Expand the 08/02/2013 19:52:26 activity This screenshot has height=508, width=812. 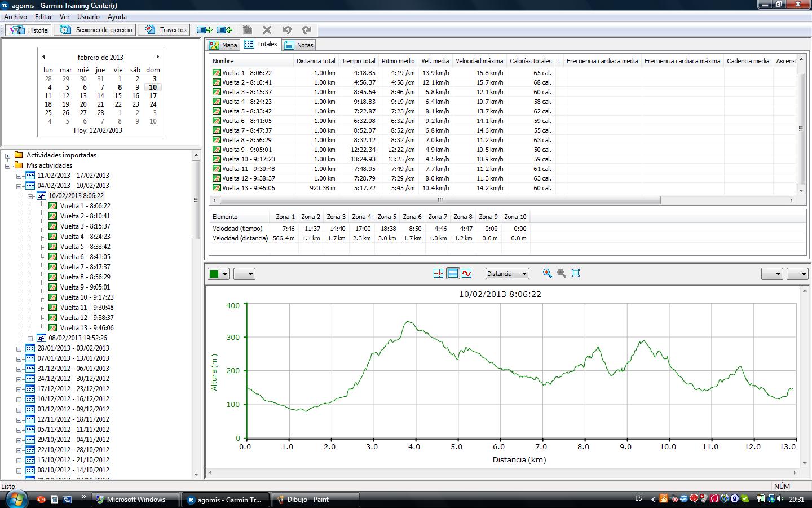point(30,338)
